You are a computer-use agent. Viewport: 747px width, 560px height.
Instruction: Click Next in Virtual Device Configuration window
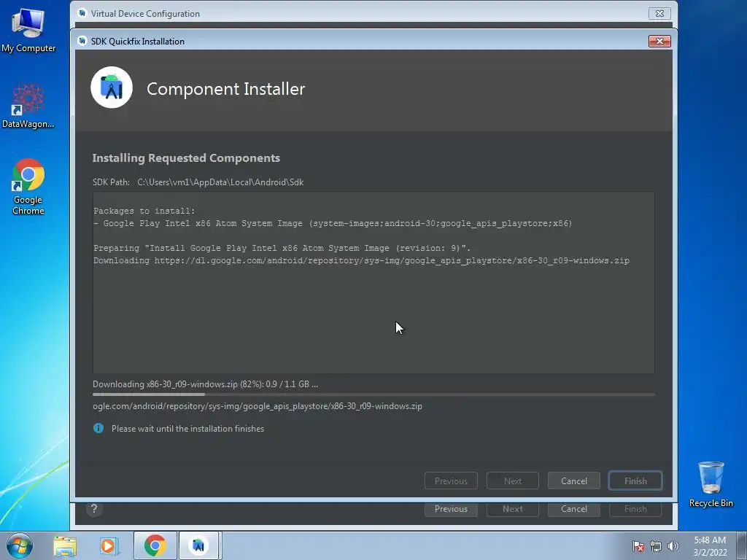[513, 508]
